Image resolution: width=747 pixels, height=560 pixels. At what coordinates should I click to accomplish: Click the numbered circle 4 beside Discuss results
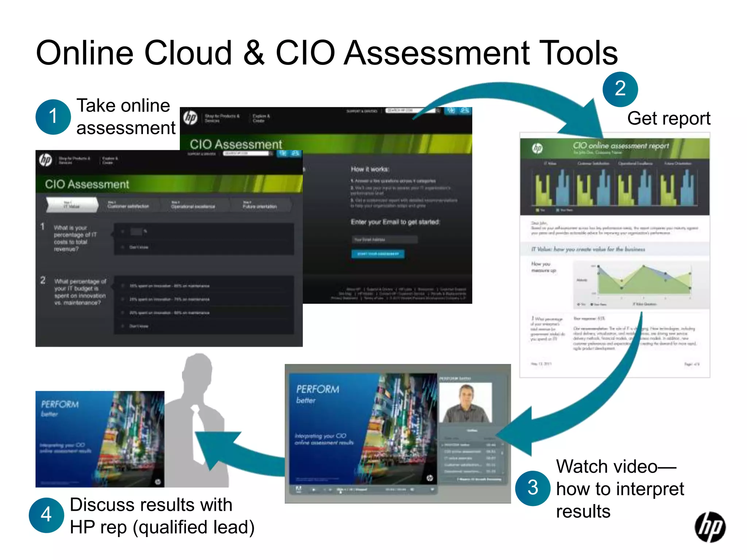point(46,515)
